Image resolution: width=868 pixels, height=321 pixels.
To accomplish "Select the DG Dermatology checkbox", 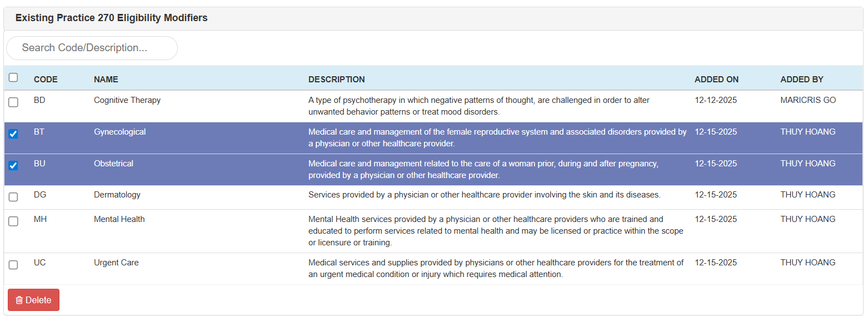I will click(x=13, y=197).
